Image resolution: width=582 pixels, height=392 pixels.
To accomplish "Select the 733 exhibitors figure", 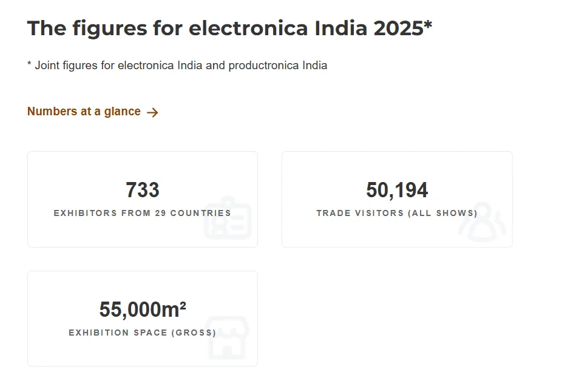I will click(x=143, y=190).
